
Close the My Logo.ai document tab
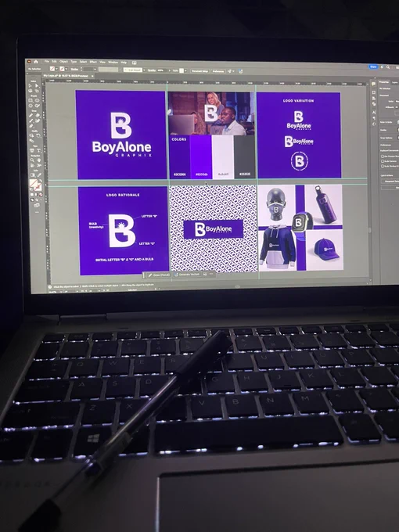click(x=92, y=76)
